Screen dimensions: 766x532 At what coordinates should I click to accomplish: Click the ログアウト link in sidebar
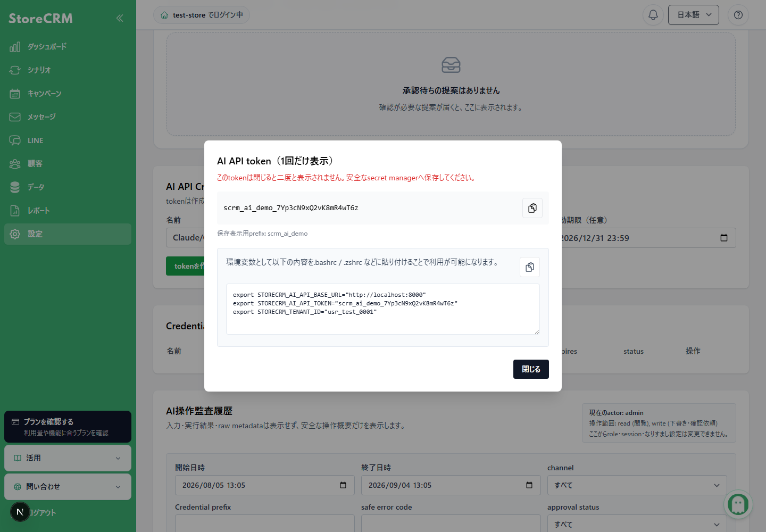click(43, 513)
